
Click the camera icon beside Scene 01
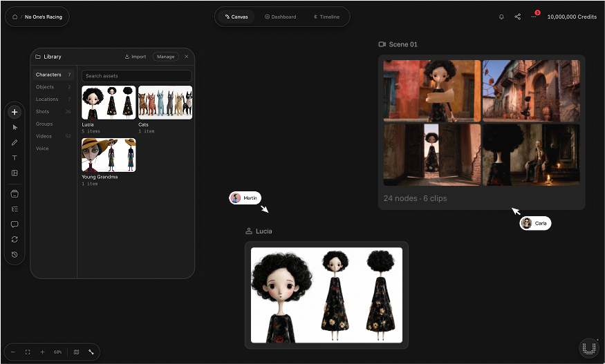pyautogui.click(x=382, y=44)
